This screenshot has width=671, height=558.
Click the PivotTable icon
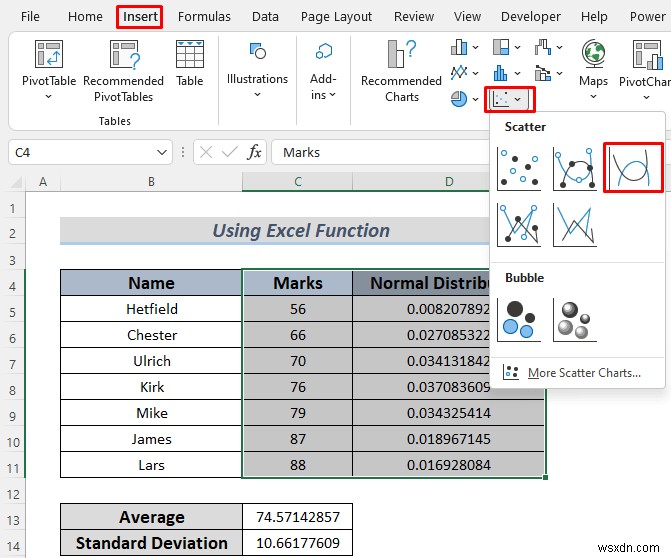49,54
